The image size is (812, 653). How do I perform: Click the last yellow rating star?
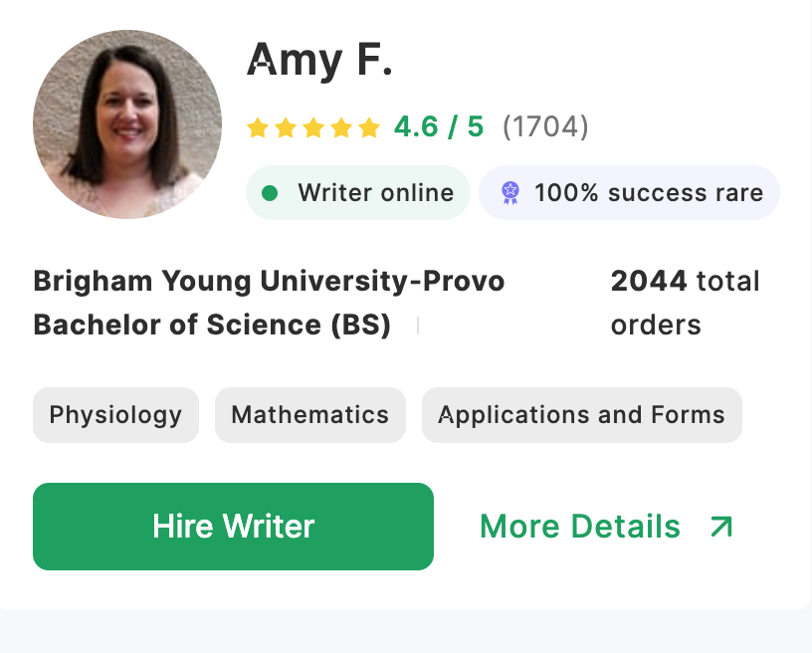pos(369,127)
